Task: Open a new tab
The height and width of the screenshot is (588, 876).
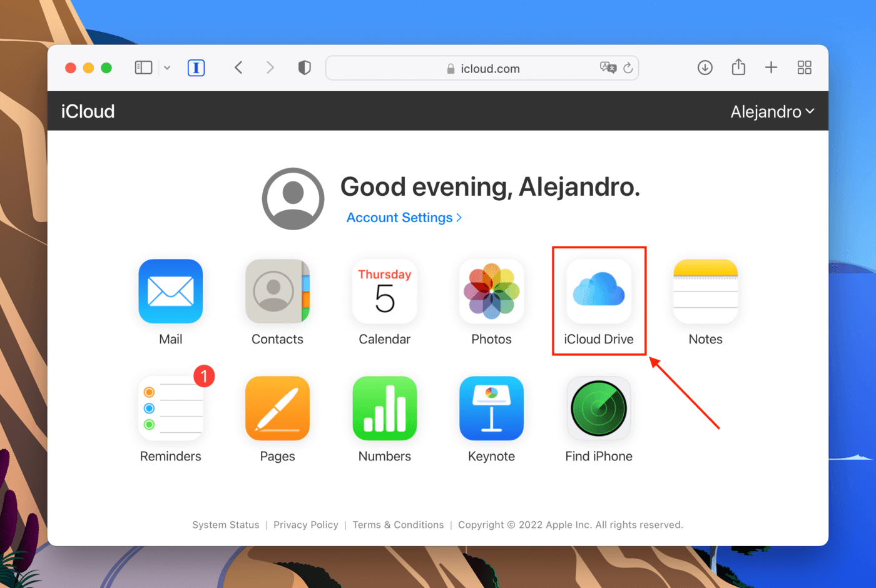Action: (771, 68)
